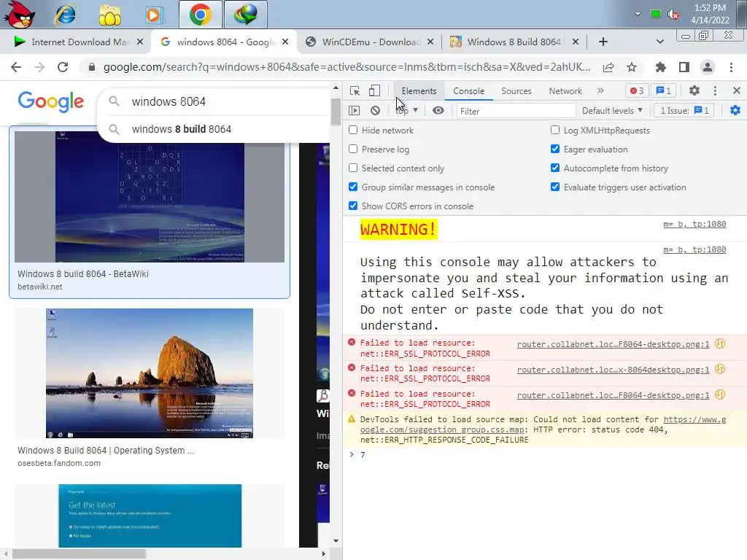Open the fandom Windows 8 Build 8064 thumbnail
Viewport: 747px width, 560px height.
tap(149, 373)
